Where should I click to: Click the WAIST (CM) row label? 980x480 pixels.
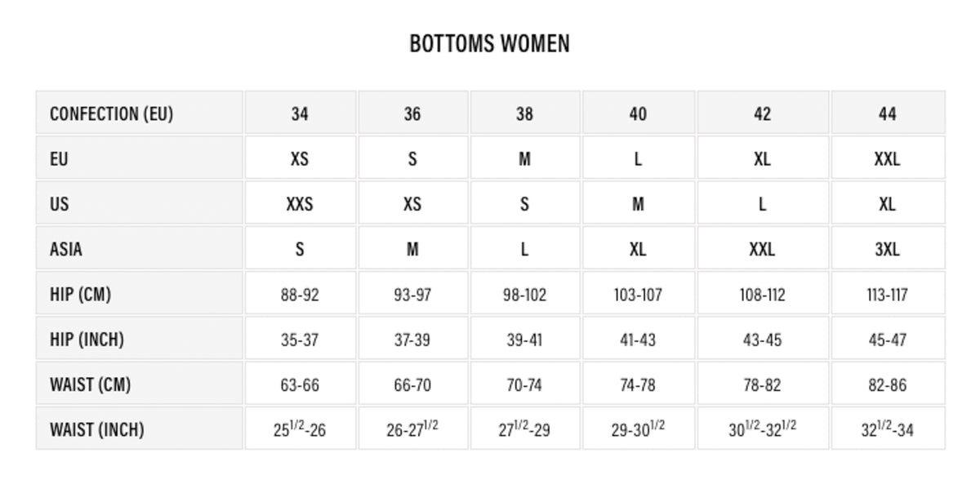click(90, 384)
